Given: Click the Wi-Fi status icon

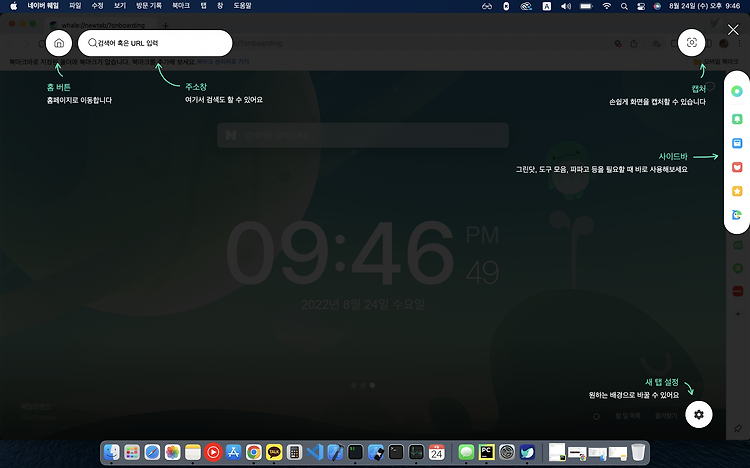Looking at the screenshot, I should tap(607, 6).
